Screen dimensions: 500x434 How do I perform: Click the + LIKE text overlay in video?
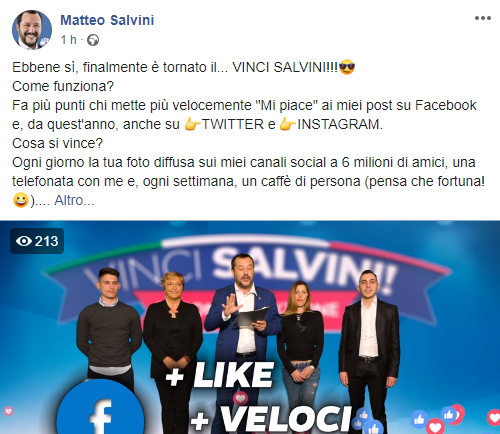pyautogui.click(x=219, y=376)
